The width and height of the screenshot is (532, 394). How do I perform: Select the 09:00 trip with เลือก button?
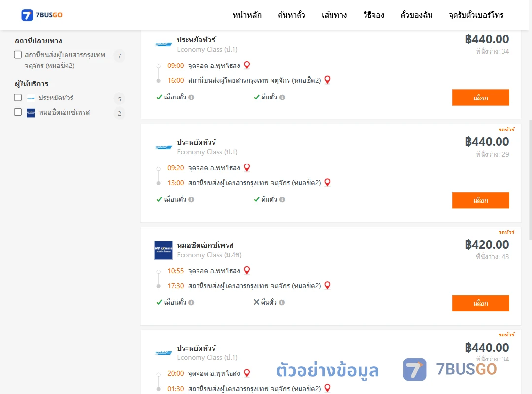(x=480, y=98)
